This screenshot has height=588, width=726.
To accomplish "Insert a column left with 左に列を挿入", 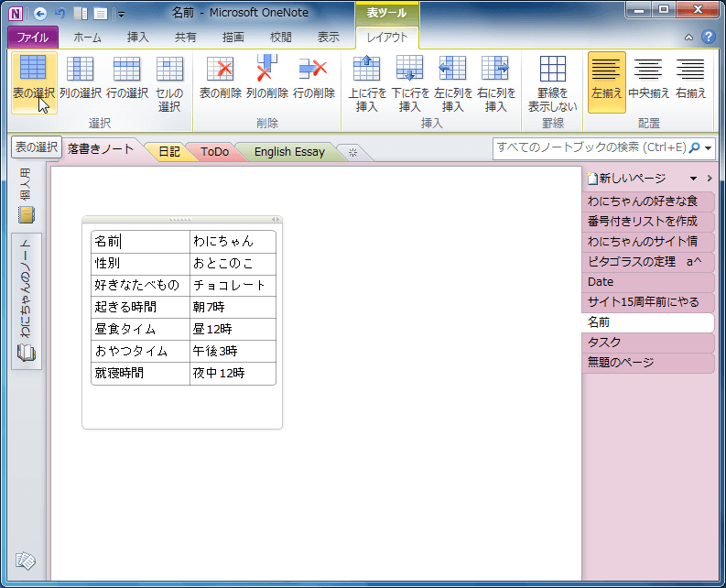I will tap(453, 82).
